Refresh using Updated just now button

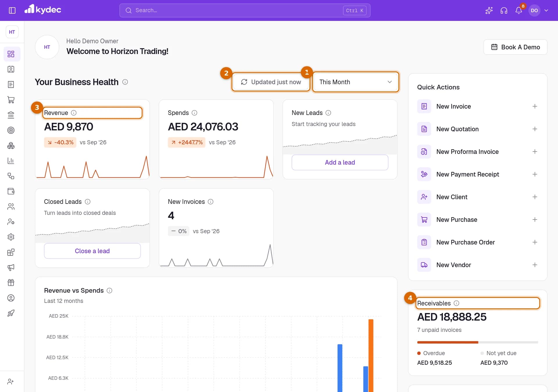(x=271, y=82)
